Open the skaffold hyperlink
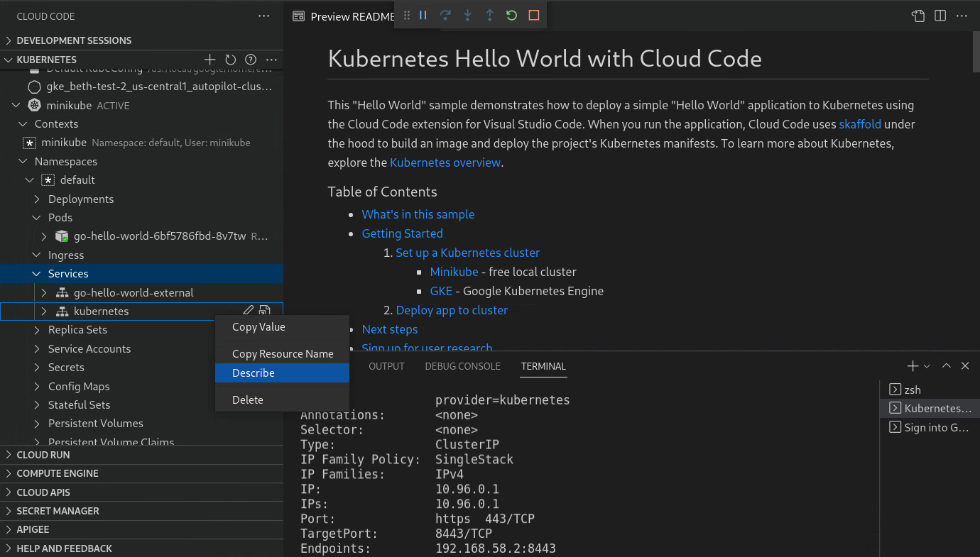The width and height of the screenshot is (980, 557). pos(860,123)
